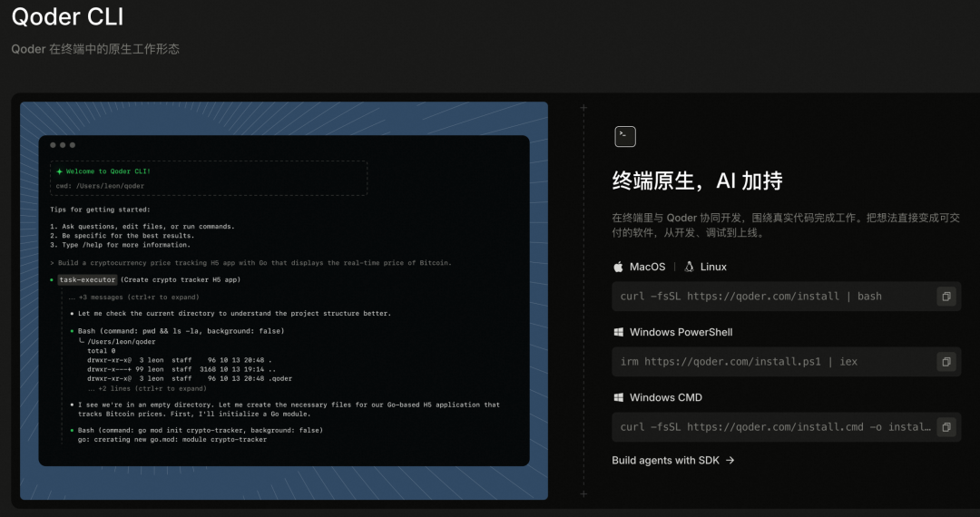The height and width of the screenshot is (517, 980).
Task: Select the irm install.ps1 | iex command
Action: 786,362
